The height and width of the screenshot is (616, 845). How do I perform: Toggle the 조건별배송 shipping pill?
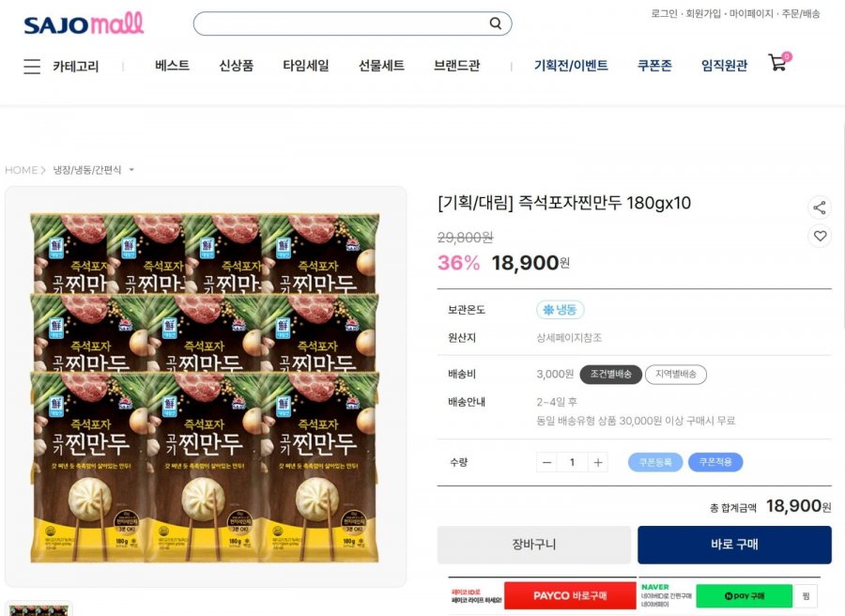tap(610, 374)
